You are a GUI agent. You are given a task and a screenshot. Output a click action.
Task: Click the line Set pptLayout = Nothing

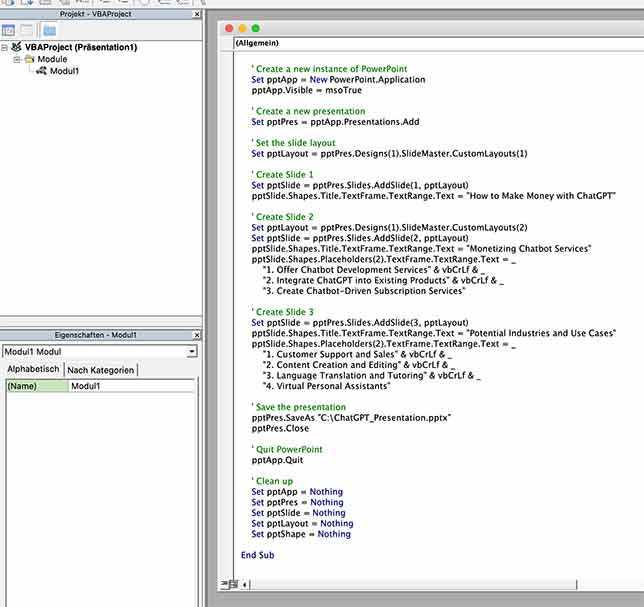click(x=302, y=524)
